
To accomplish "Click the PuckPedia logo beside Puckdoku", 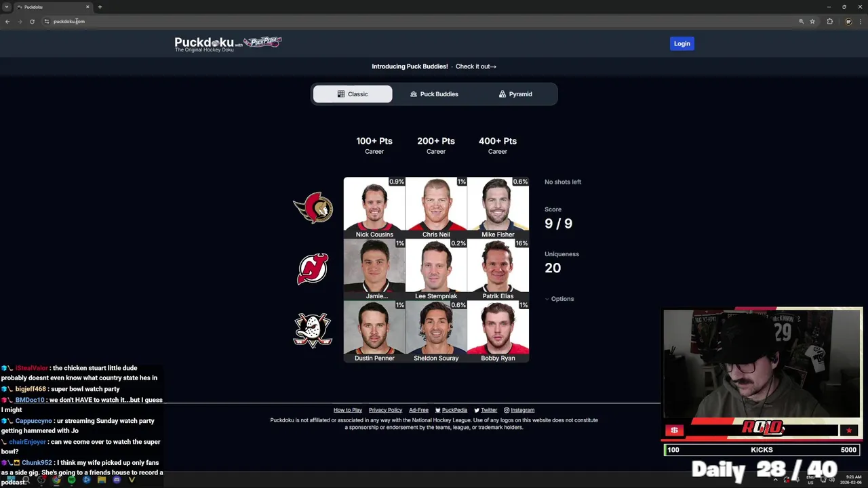I will point(262,42).
